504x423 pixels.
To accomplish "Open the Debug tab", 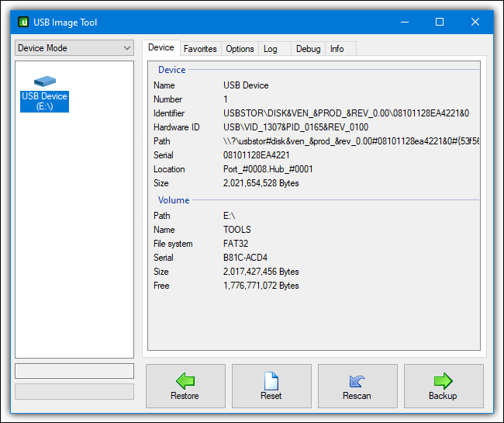I will (308, 49).
